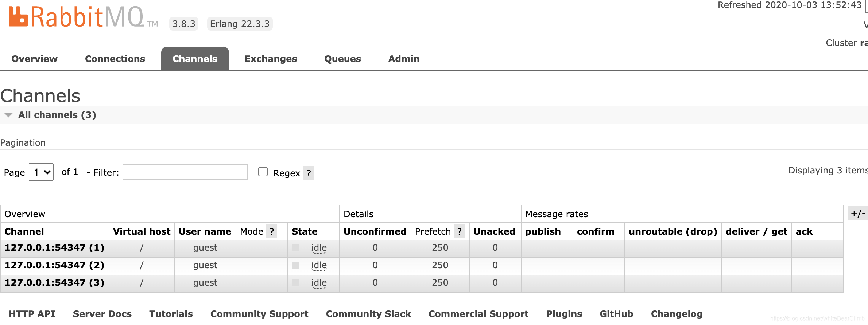868x325 pixels.
Task: Sort by the Channel column header
Action: click(24, 231)
